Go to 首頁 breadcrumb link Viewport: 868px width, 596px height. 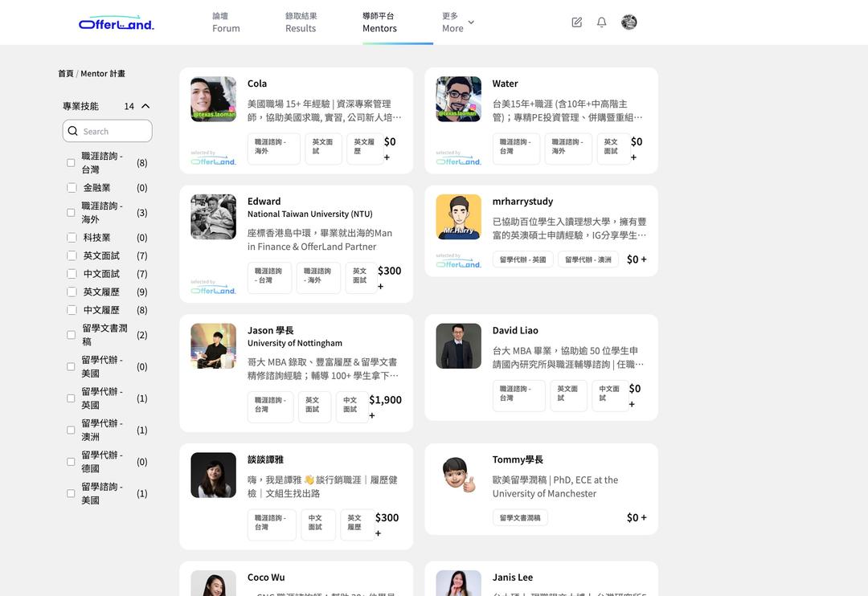click(x=65, y=74)
